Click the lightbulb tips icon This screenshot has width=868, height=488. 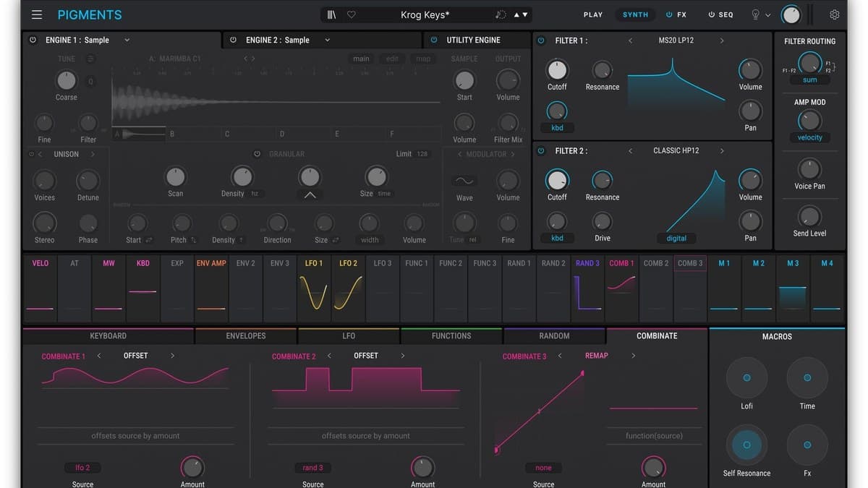click(756, 14)
